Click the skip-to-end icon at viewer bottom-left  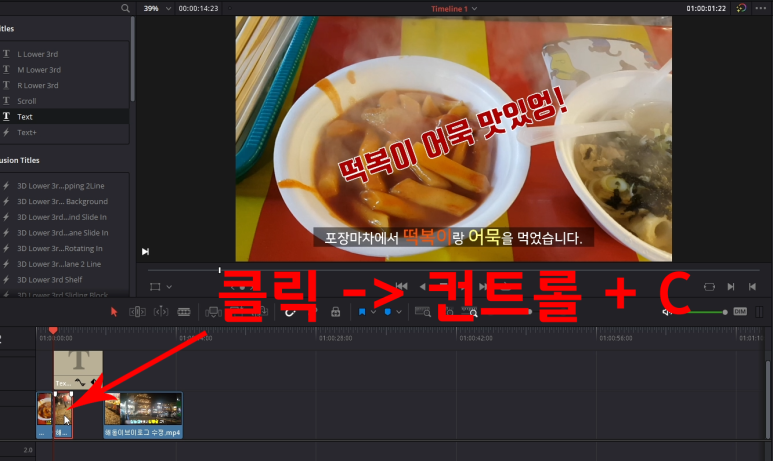[x=145, y=251]
